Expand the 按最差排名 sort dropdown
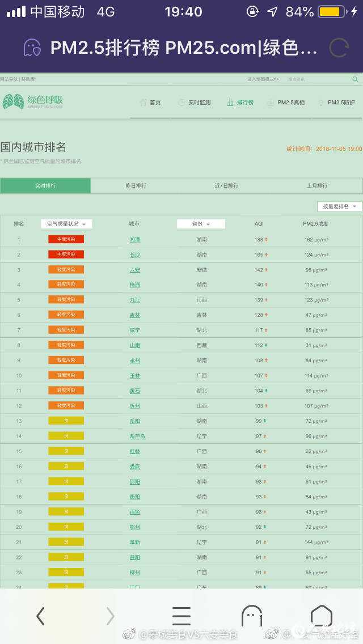Image resolution: width=363 pixels, height=644 pixels. coord(339,206)
